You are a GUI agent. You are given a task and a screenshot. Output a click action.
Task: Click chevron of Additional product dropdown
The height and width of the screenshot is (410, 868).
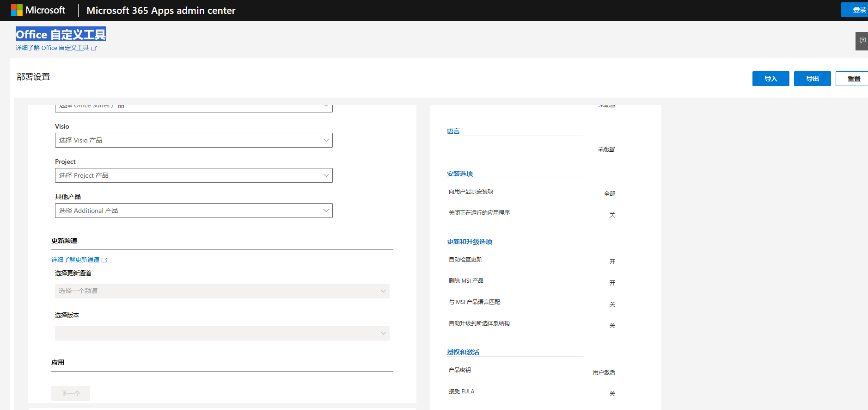326,211
